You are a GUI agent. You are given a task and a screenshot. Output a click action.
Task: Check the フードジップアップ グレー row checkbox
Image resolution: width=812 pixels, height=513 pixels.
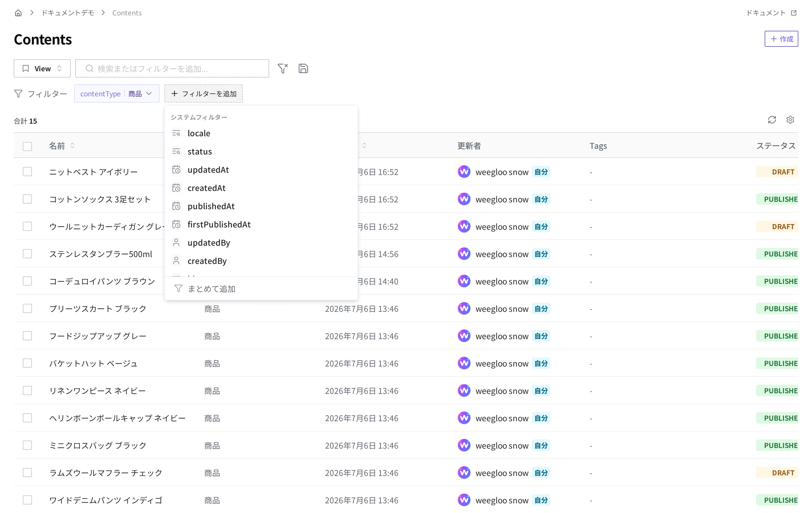tap(27, 336)
